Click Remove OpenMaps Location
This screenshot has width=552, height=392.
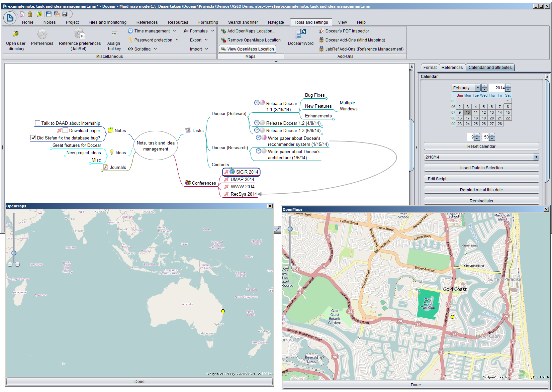coord(251,40)
